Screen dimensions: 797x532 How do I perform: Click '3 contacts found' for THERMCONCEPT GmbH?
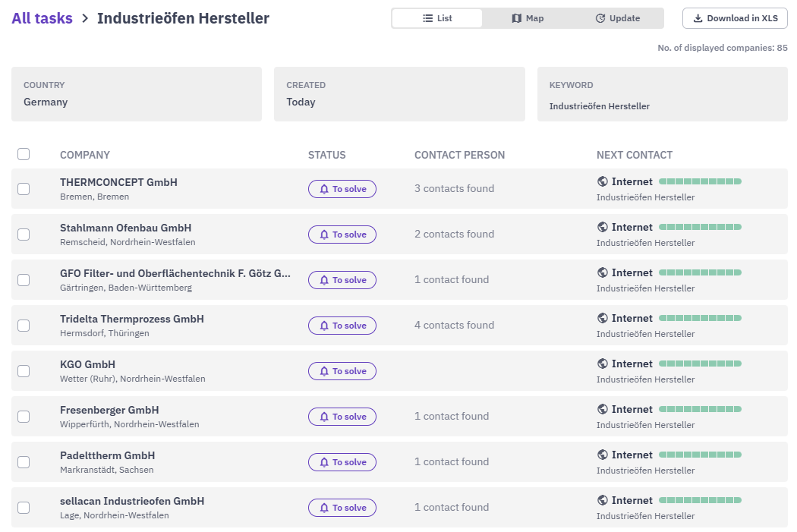tap(454, 188)
